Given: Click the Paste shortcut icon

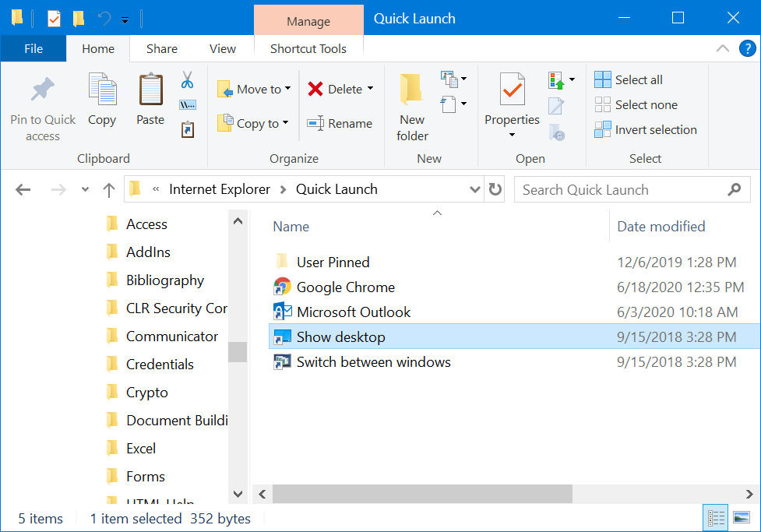Looking at the screenshot, I should coord(187,129).
